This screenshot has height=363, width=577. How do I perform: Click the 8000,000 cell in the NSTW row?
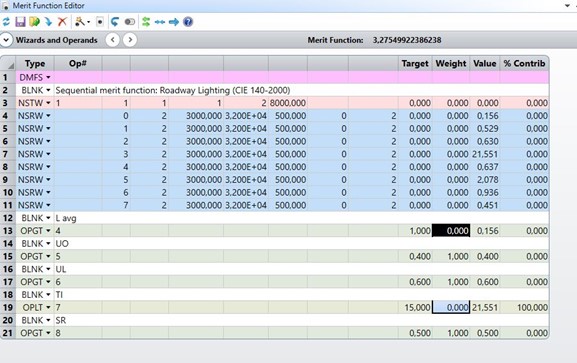[x=288, y=103]
